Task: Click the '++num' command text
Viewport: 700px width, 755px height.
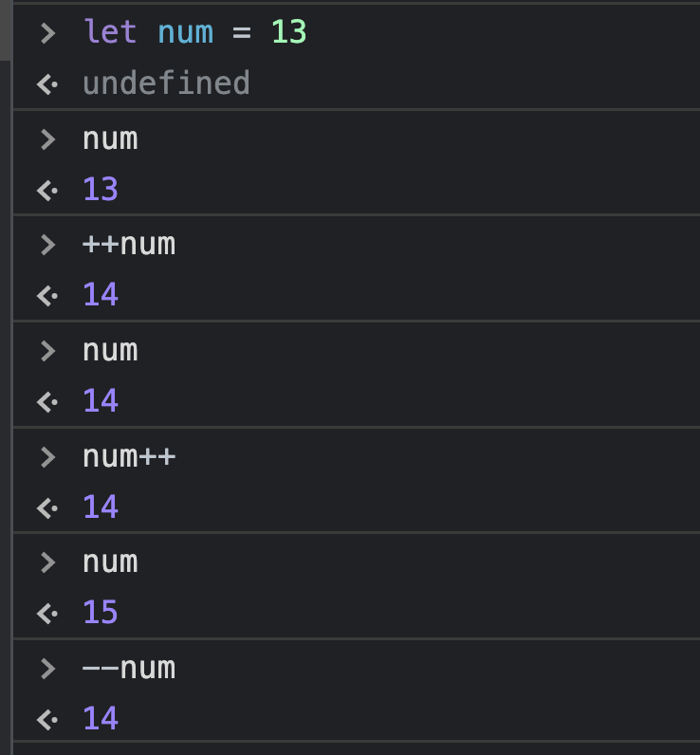Action: point(129,245)
